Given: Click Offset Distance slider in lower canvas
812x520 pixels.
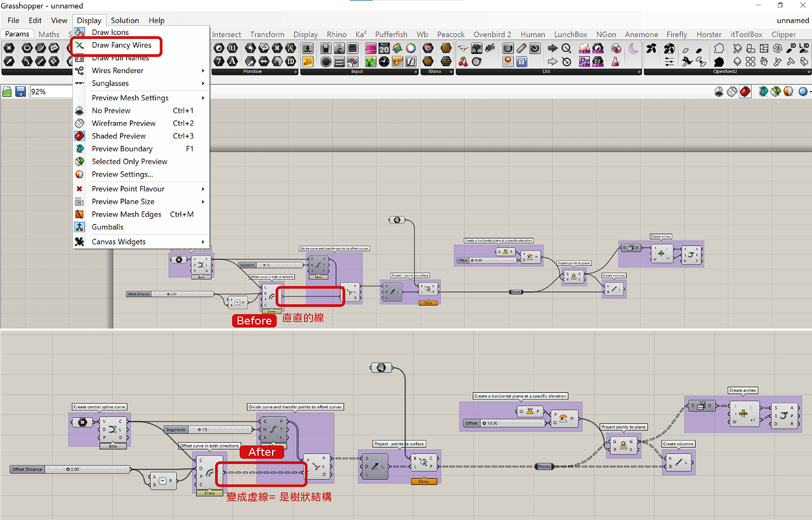Looking at the screenshot, I should 70,469.
